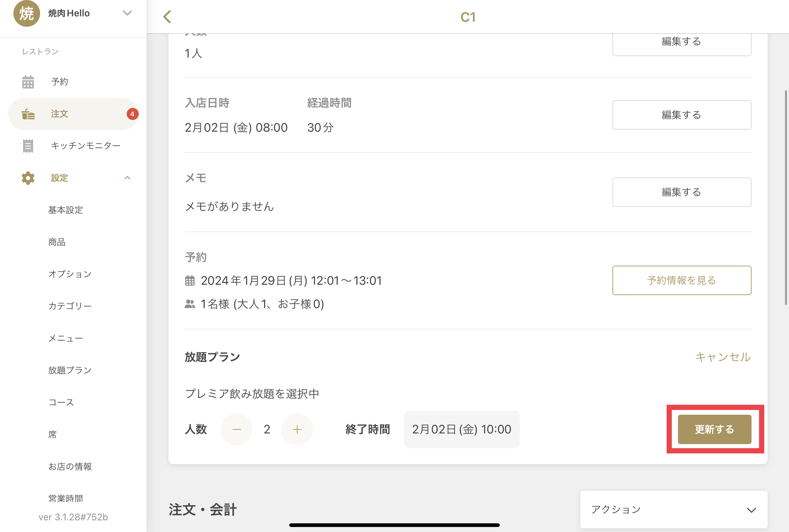Click the 人数 value 2 in the plan stepper
This screenshot has width=789, height=532.
point(267,429)
